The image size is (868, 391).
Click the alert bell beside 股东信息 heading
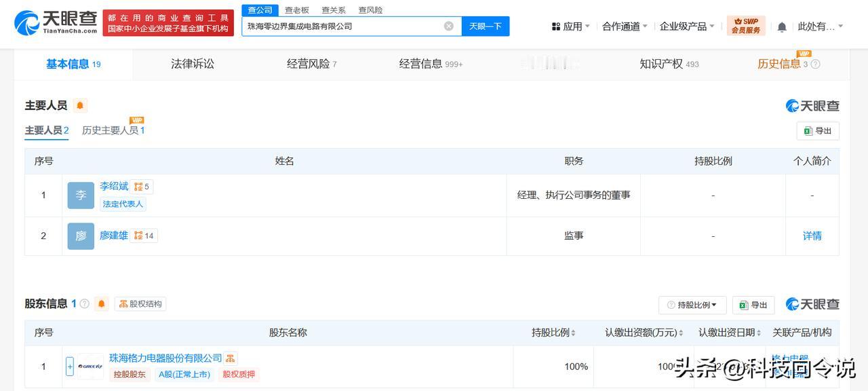[102, 303]
